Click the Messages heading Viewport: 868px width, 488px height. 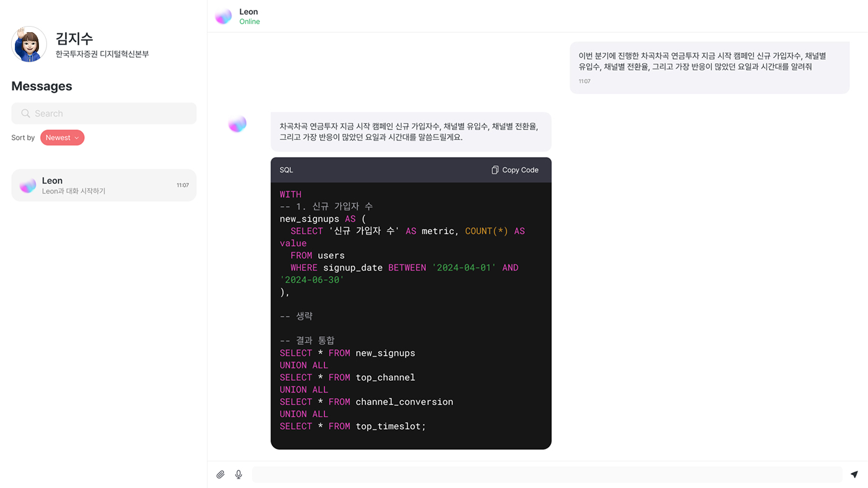(41, 86)
